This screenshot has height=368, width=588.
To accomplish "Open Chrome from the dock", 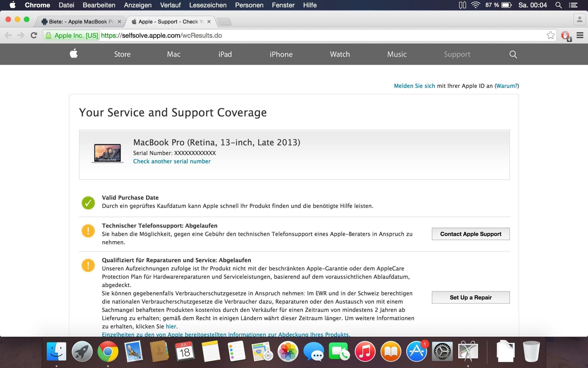I will tap(108, 351).
